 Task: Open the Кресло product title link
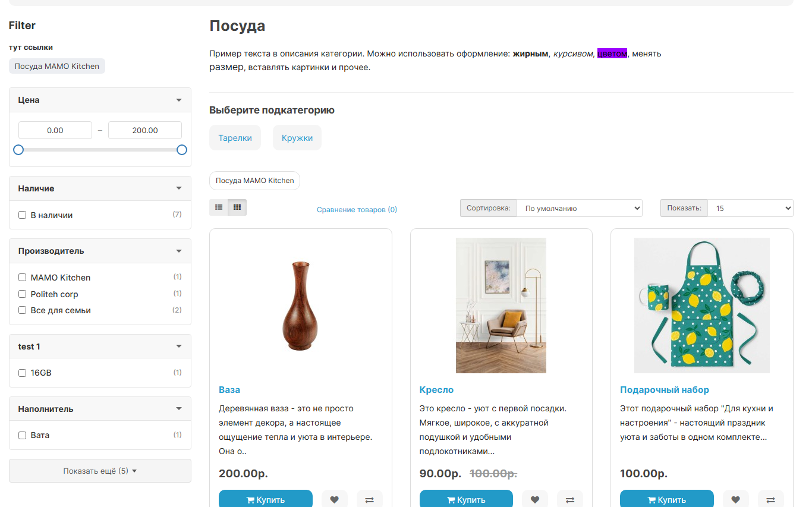point(436,390)
